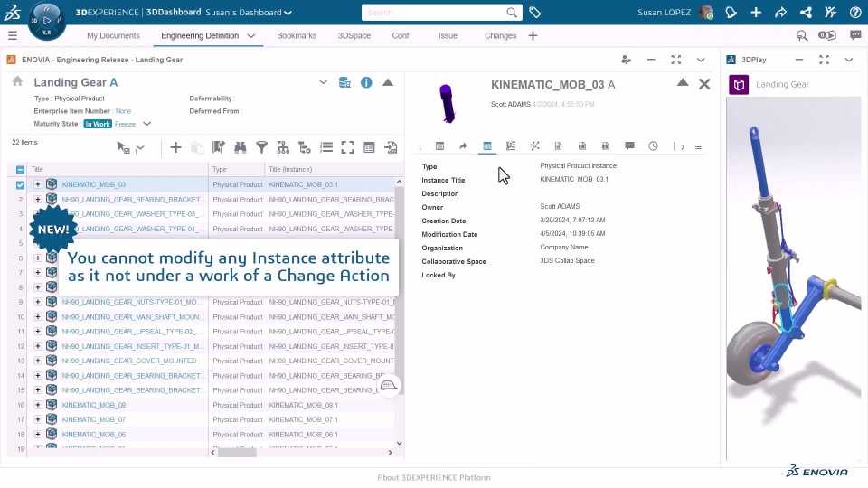Click the database icon beside info icon

click(344, 83)
